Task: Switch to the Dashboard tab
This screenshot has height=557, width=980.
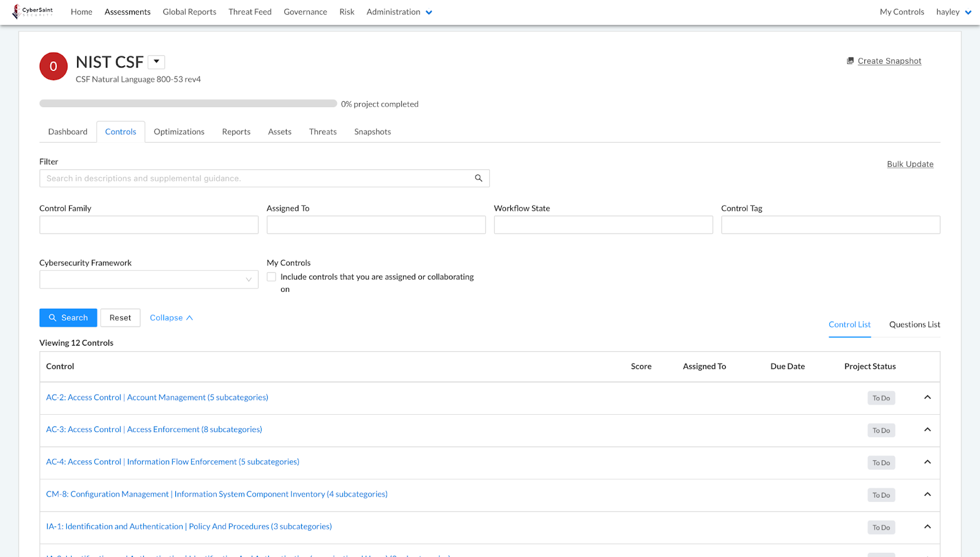Action: pos(68,132)
